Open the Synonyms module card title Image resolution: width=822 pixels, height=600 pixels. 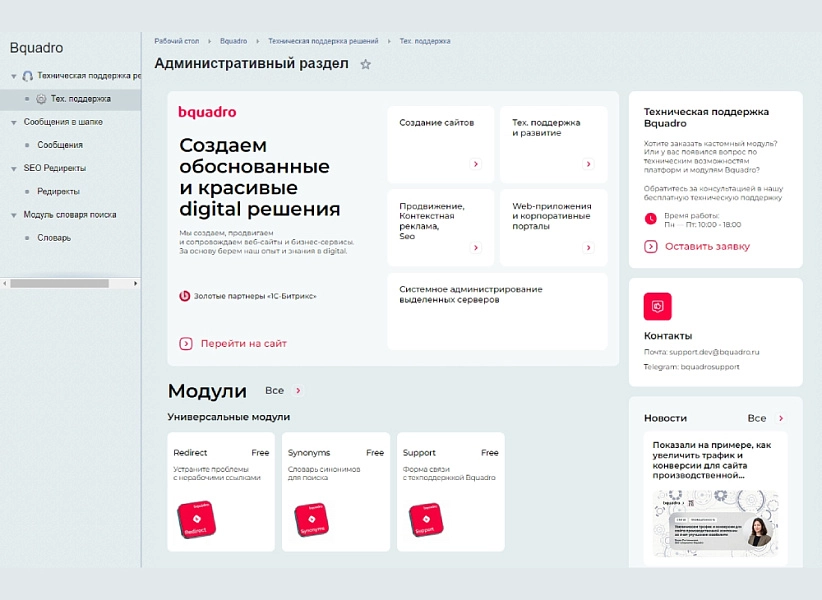pos(309,453)
